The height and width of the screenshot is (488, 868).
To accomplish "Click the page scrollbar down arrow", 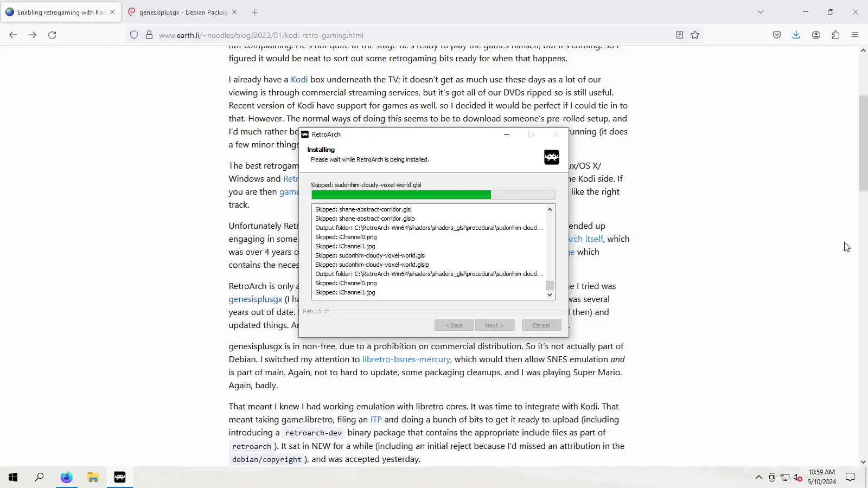I will click(x=863, y=462).
